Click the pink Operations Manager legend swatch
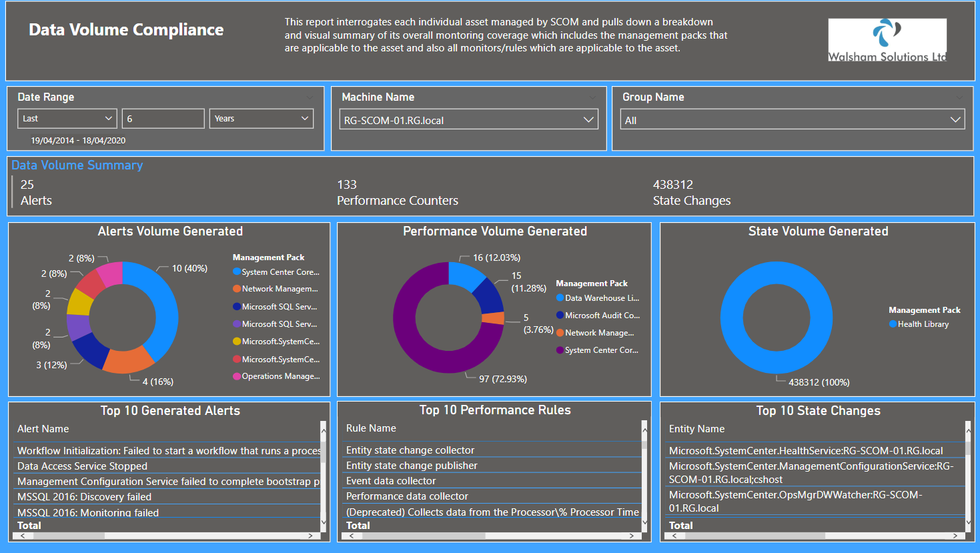This screenshot has height=553, width=980. 238,376
